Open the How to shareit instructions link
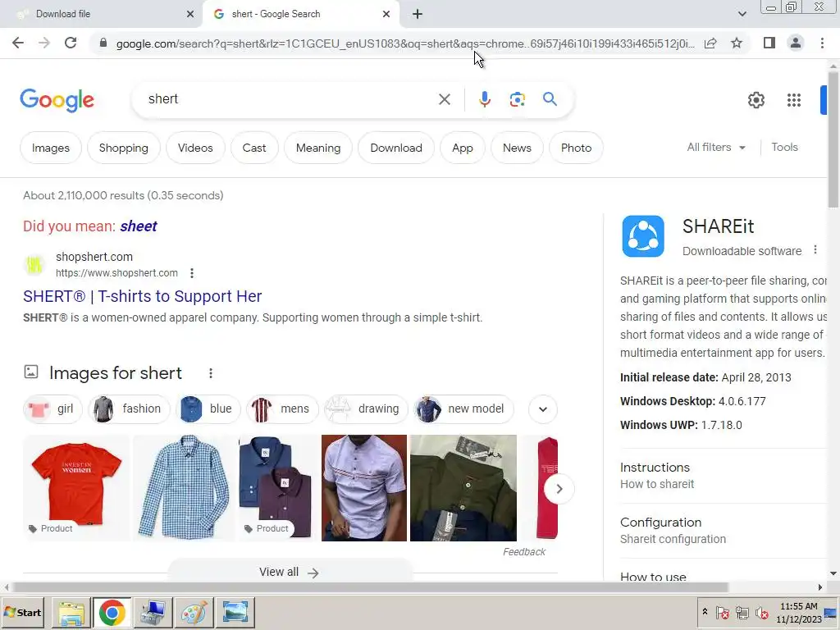 (657, 484)
